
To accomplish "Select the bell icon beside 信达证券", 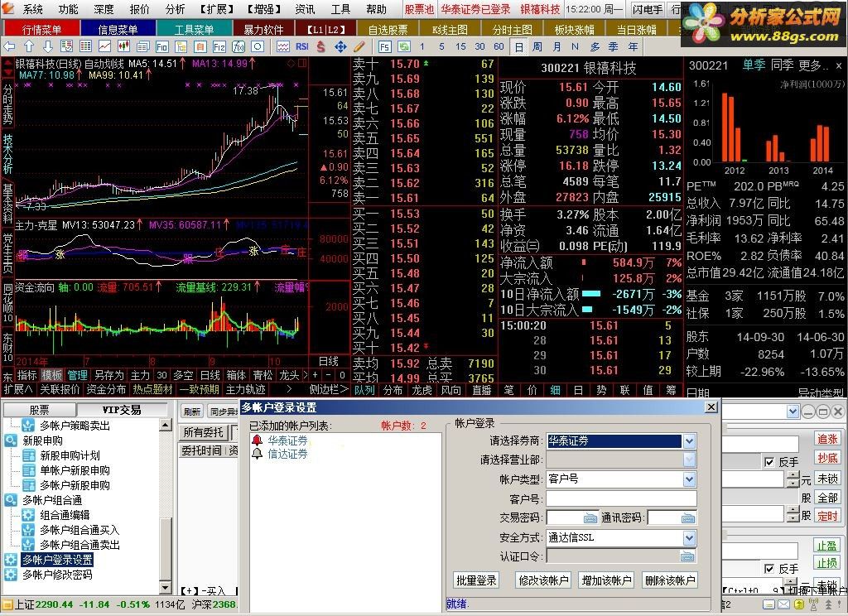I will point(258,454).
